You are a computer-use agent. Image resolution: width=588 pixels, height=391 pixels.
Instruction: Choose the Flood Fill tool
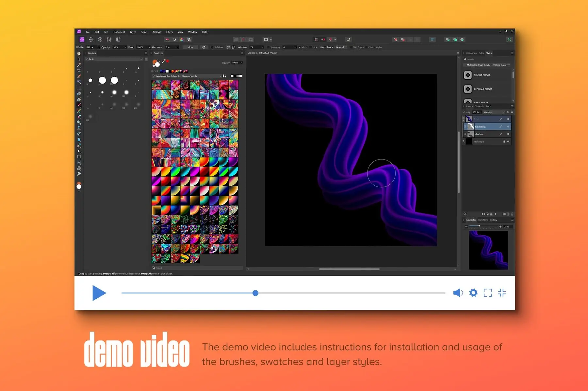click(x=79, y=94)
